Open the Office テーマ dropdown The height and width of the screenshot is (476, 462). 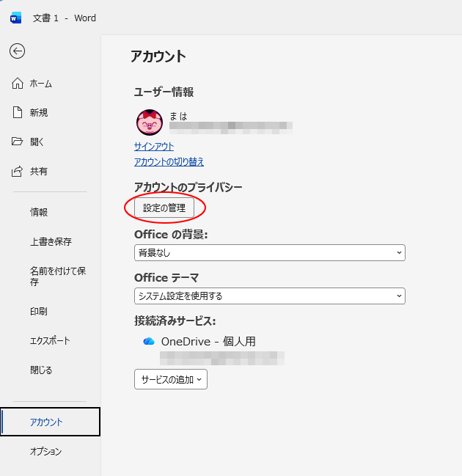point(270,296)
